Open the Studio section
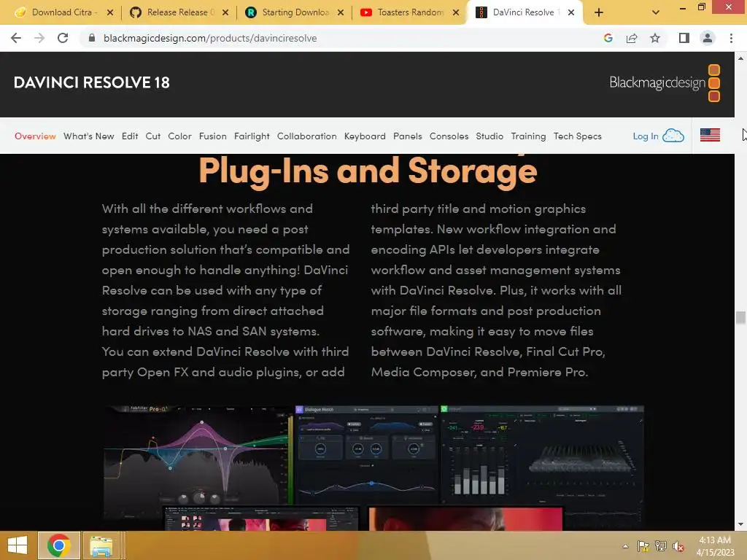The width and height of the screenshot is (747, 560). [x=489, y=136]
